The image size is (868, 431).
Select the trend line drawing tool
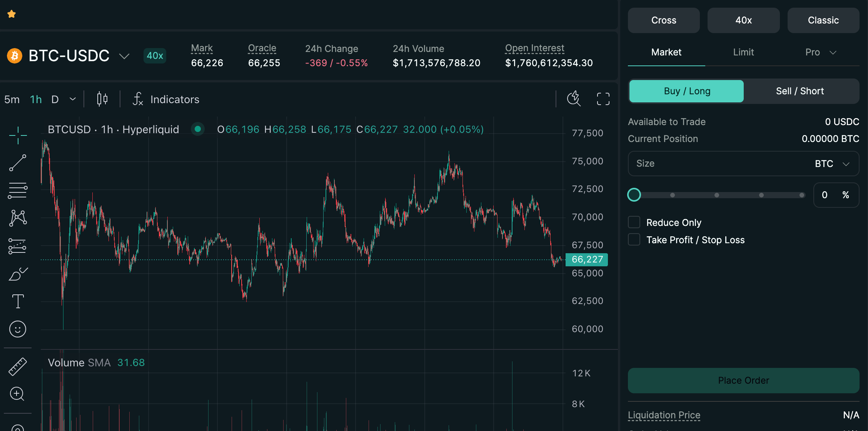18,163
